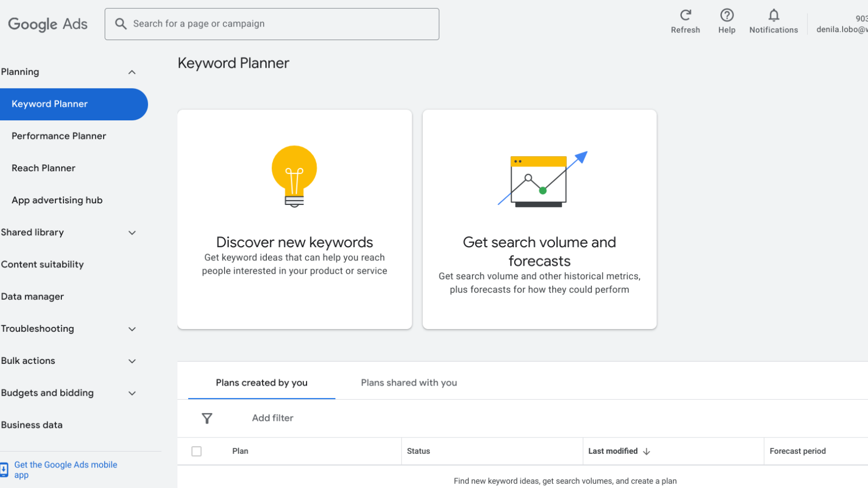Collapse the Planning section chevron
The width and height of the screenshot is (868, 488).
132,72
